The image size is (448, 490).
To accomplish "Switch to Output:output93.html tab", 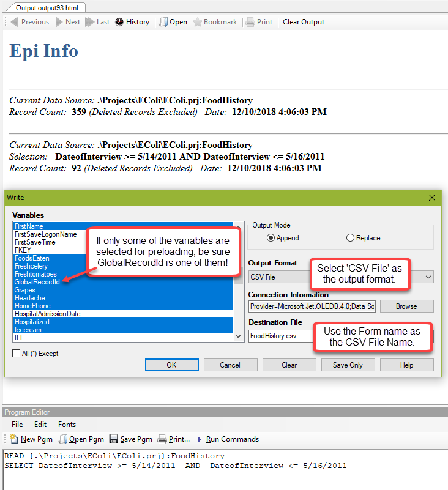I will (47, 8).
